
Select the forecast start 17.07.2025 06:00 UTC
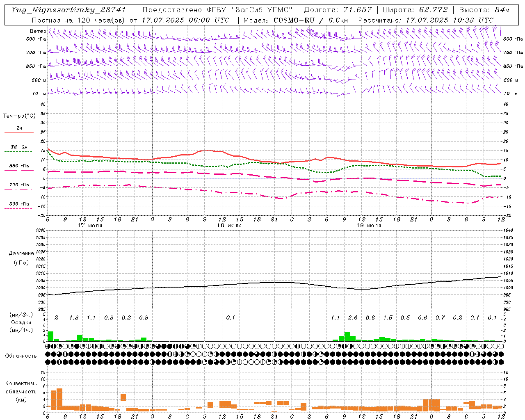click(185, 20)
